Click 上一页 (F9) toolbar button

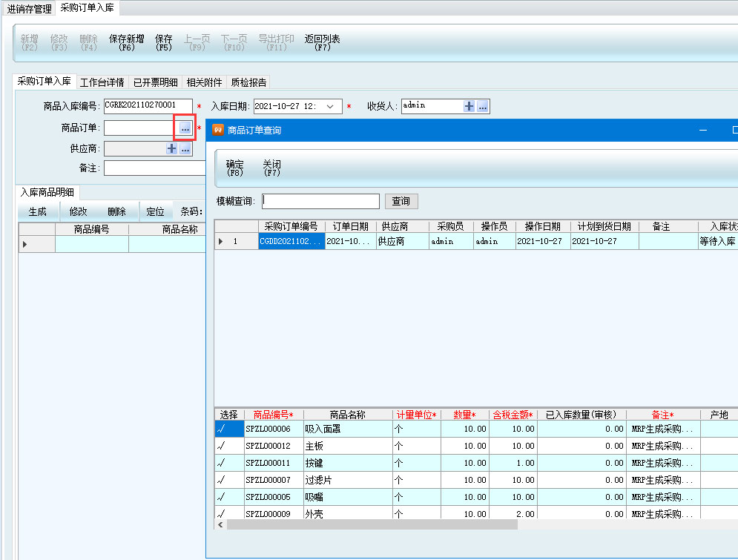coord(197,42)
